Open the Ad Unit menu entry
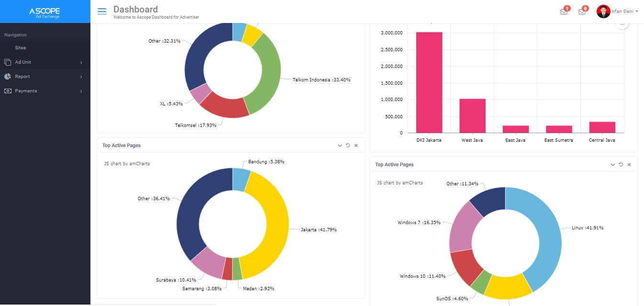Screen dimensions: 644x306 coord(22,62)
